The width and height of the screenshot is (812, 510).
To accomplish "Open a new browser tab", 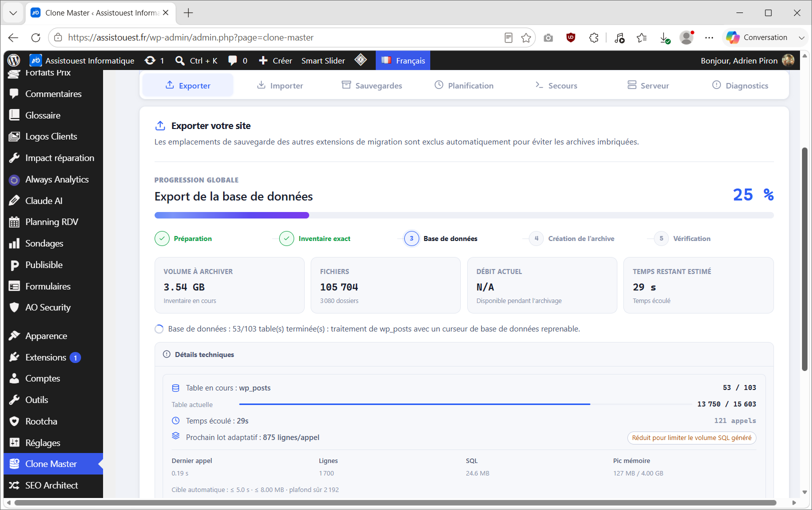I will point(189,13).
